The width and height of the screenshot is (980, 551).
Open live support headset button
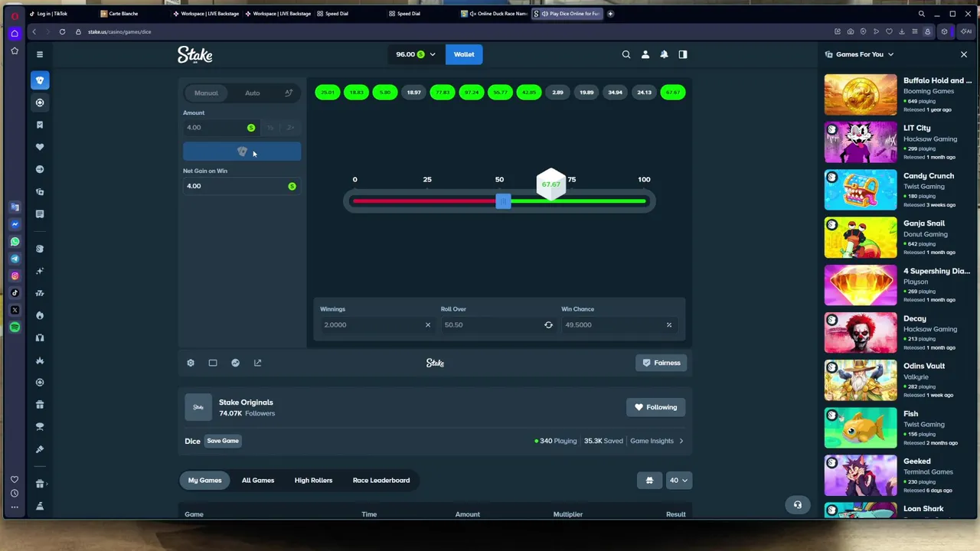tap(798, 505)
